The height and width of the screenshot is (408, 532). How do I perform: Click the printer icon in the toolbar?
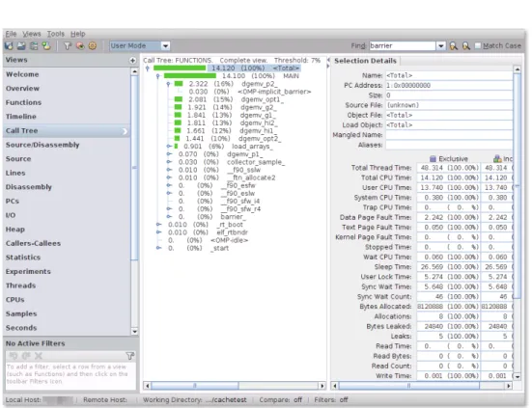[21, 45]
